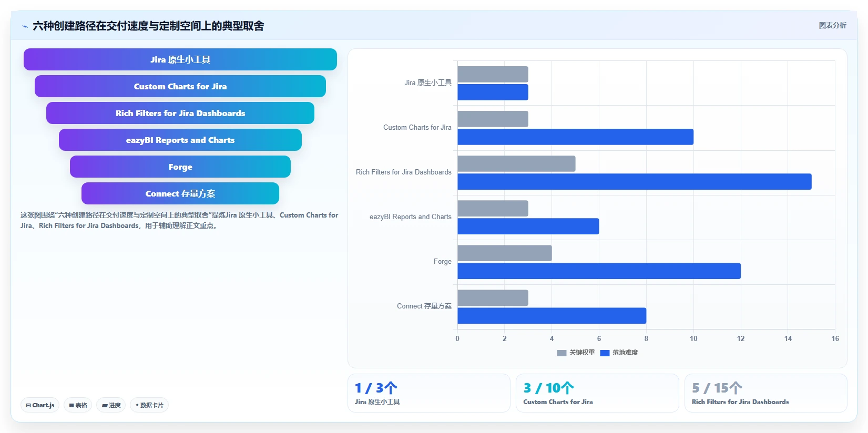This screenshot has height=433, width=868.
Task: Click the 3 / 10个 Custom Charts data card
Action: click(597, 393)
